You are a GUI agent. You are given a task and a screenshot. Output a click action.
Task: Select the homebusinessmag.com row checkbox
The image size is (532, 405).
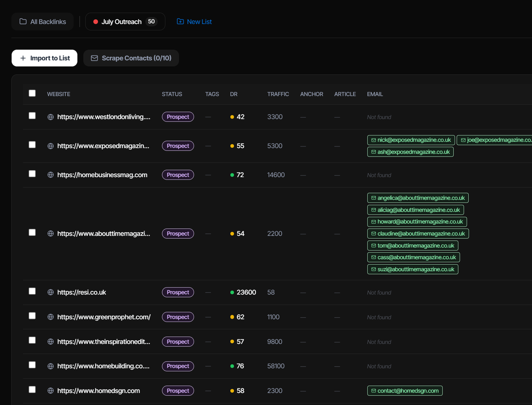tap(32, 173)
